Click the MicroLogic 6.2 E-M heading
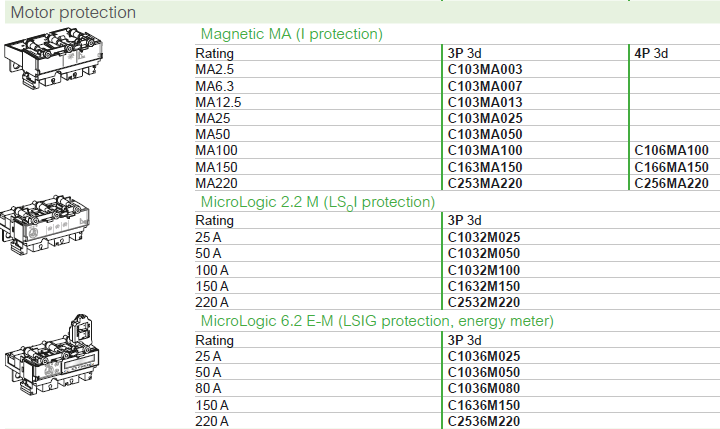The width and height of the screenshot is (720, 429). (377, 321)
